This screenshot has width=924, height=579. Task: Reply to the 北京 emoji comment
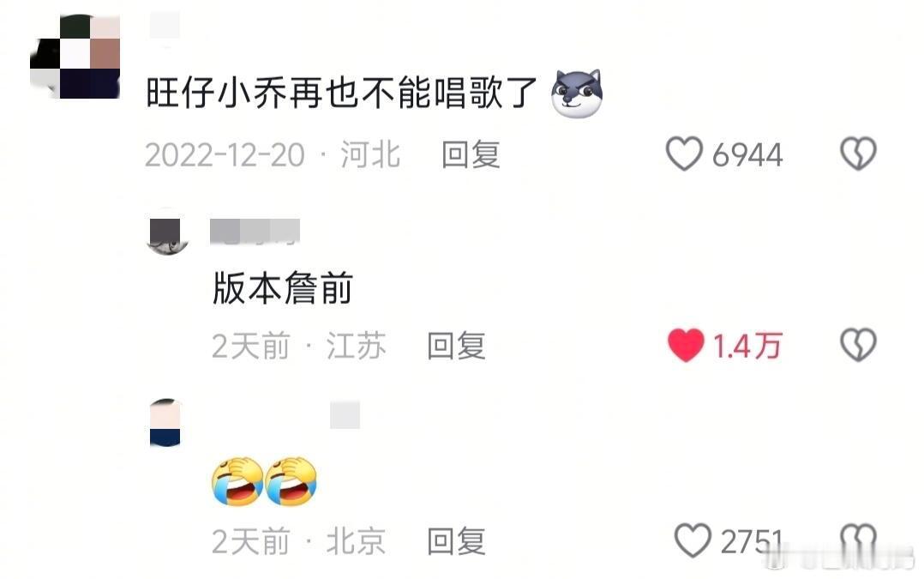(x=456, y=541)
